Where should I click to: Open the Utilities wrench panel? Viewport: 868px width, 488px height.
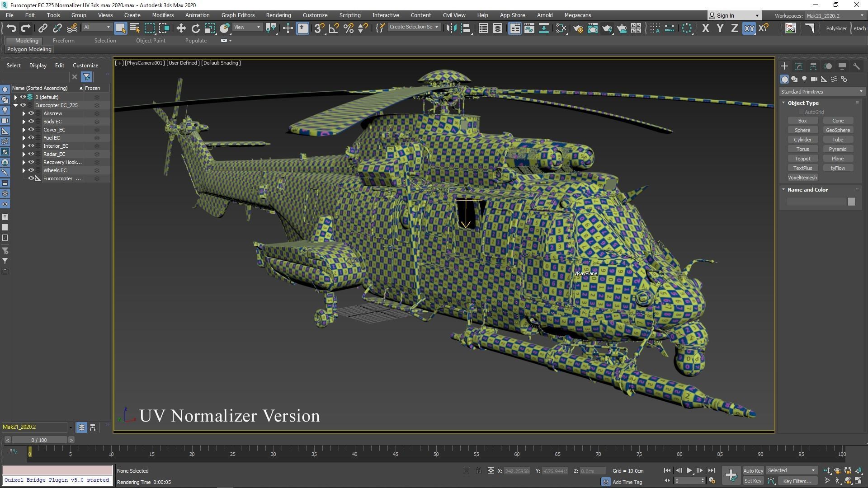(x=856, y=66)
